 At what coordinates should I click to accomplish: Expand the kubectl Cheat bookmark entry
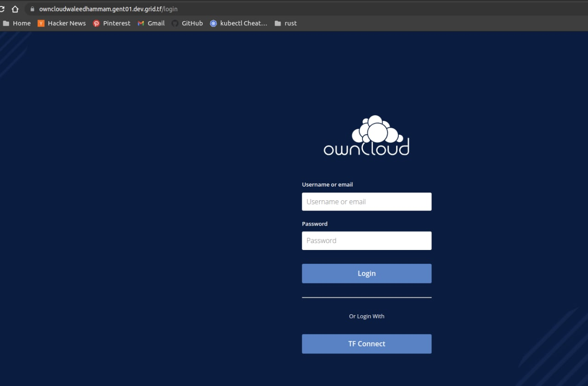[x=243, y=23]
